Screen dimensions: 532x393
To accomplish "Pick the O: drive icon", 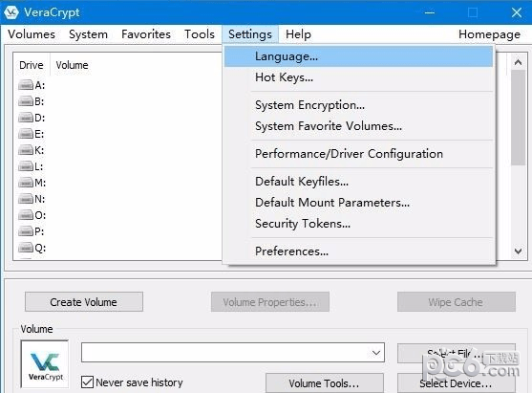I will click(26, 215).
